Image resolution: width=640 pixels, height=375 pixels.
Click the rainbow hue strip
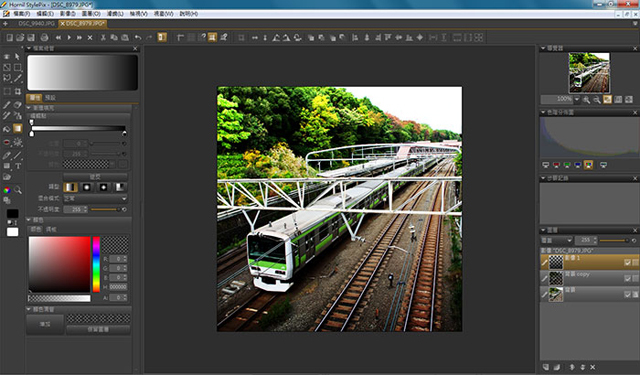[x=96, y=264]
